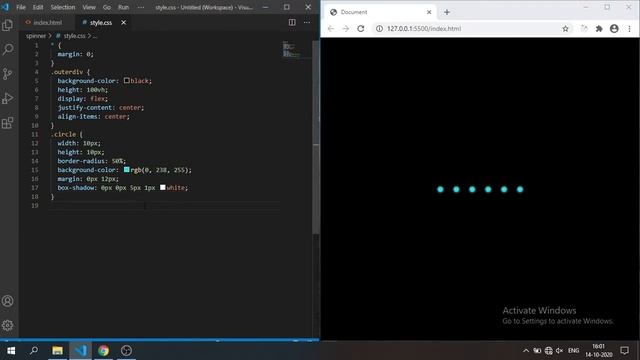The image size is (640, 360).
Task: Close the style.css tab
Action: point(123,22)
